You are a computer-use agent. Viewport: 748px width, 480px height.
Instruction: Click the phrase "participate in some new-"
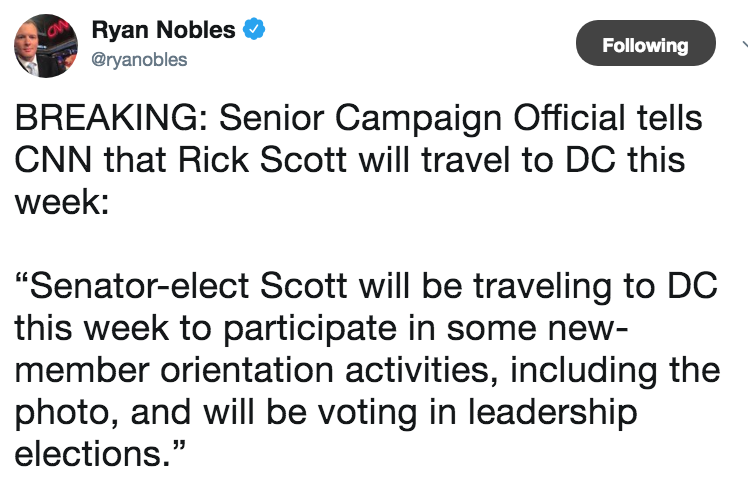(425, 329)
